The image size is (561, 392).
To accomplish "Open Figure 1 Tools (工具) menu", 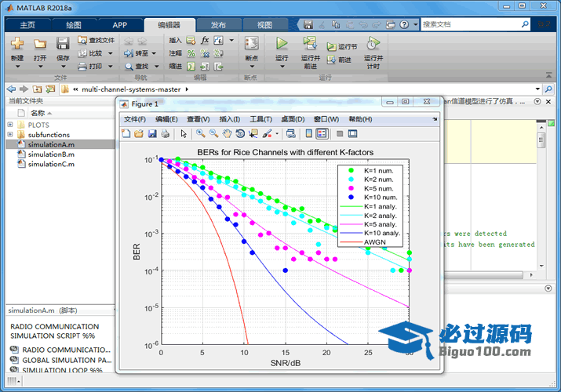I will pyautogui.click(x=260, y=119).
